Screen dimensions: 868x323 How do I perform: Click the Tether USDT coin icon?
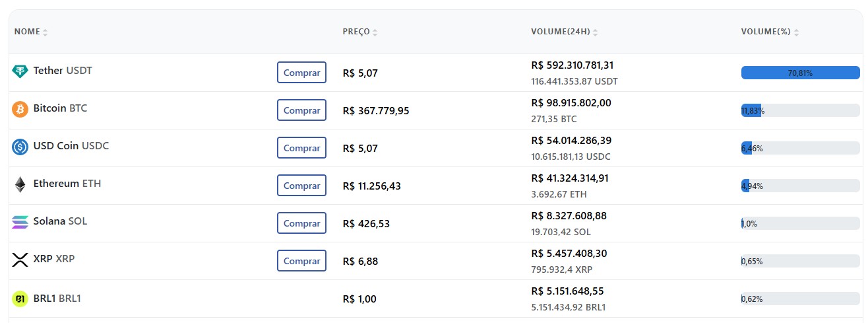[x=20, y=71]
